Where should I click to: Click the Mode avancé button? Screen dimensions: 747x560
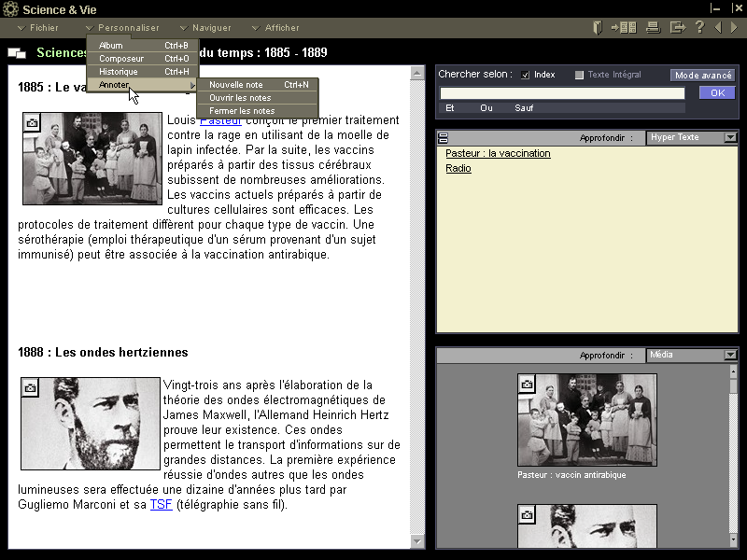703,76
